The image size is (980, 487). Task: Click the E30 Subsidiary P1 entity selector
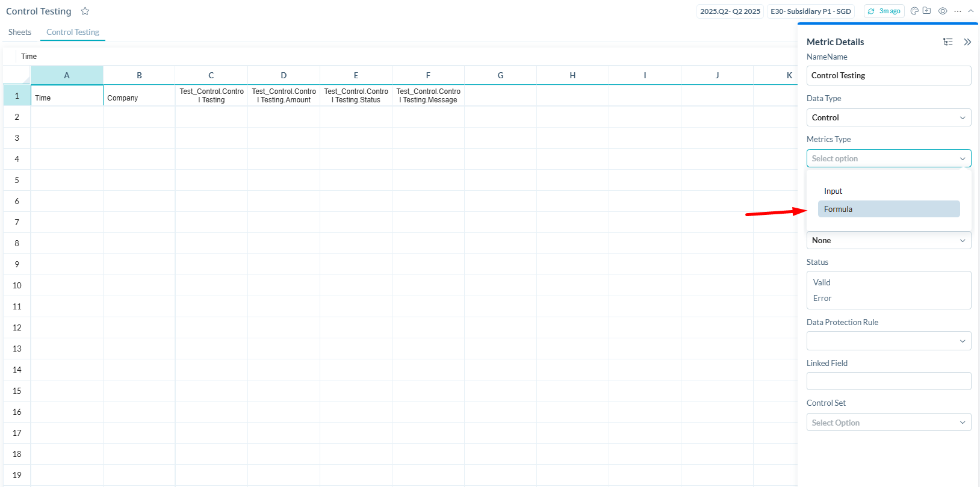[x=810, y=11]
